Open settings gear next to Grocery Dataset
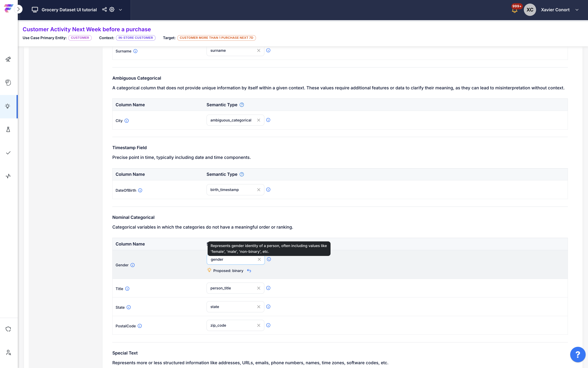The width and height of the screenshot is (588, 368). pyautogui.click(x=112, y=10)
